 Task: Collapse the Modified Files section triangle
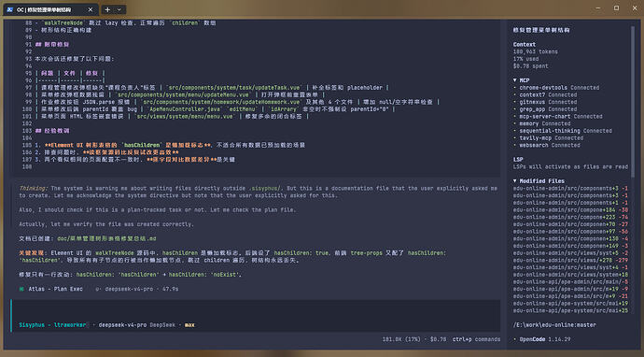[x=515, y=181]
